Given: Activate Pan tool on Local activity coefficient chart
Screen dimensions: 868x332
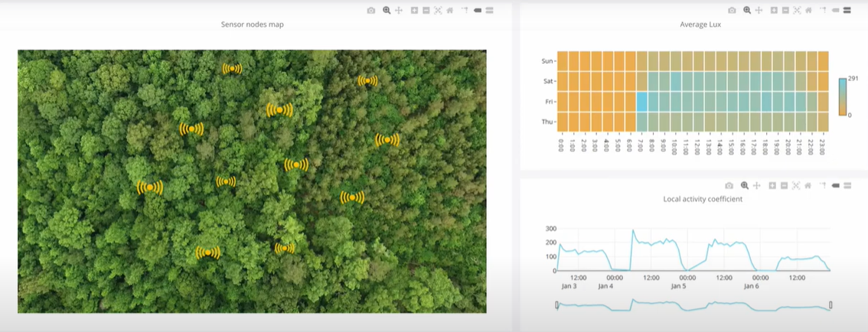Looking at the screenshot, I should tap(756, 186).
